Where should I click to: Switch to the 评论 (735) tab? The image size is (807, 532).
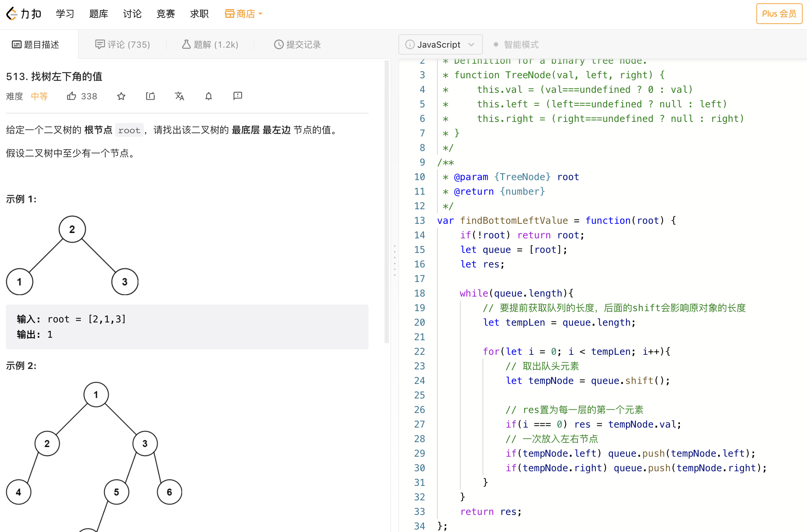point(122,44)
